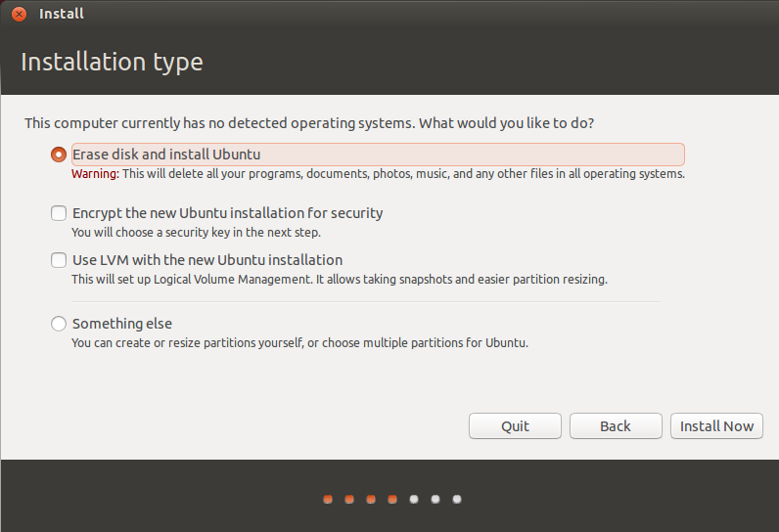Viewport: 779px width, 532px height.
Task: Click 'This computer currently has no detected' text
Action: [x=309, y=123]
